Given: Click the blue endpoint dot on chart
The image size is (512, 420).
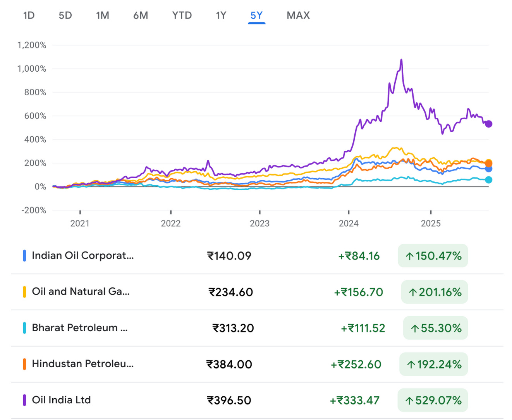Looking at the screenshot, I should click(489, 169).
